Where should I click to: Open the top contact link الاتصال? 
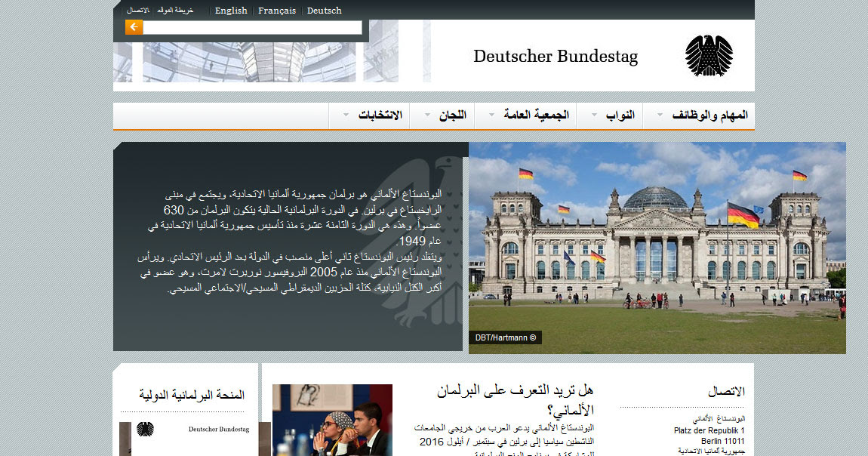click(138, 11)
